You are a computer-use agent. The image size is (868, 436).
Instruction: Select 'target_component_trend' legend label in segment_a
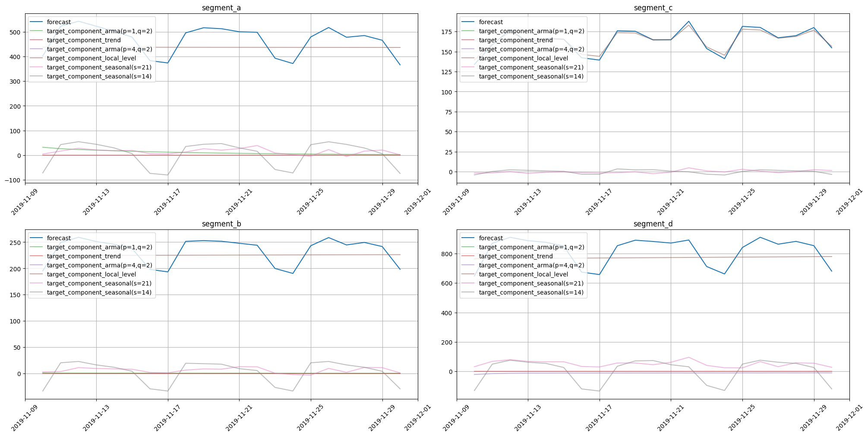click(x=84, y=40)
